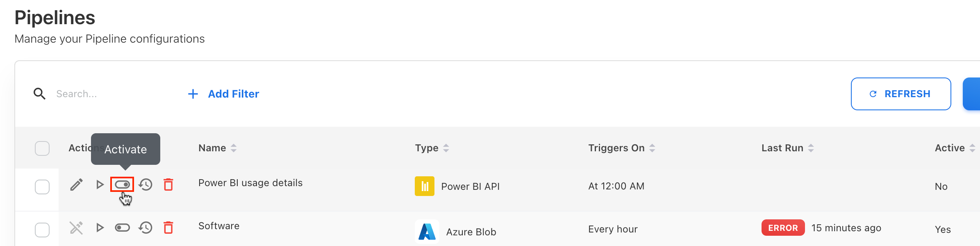Viewport: 980px width, 246px height.
Task: Edit the Power BI usage details pipeline
Action: [x=76, y=185]
